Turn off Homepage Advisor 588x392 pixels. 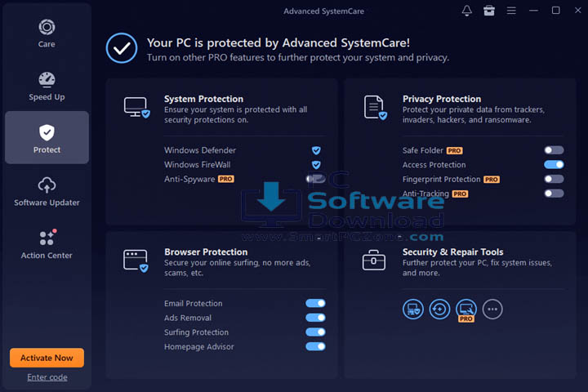[315, 346]
